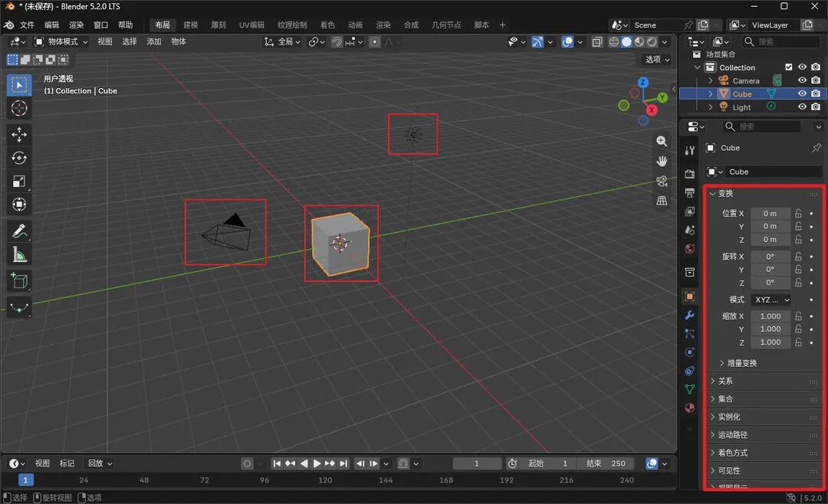Click the current frame number field

[x=477, y=463]
